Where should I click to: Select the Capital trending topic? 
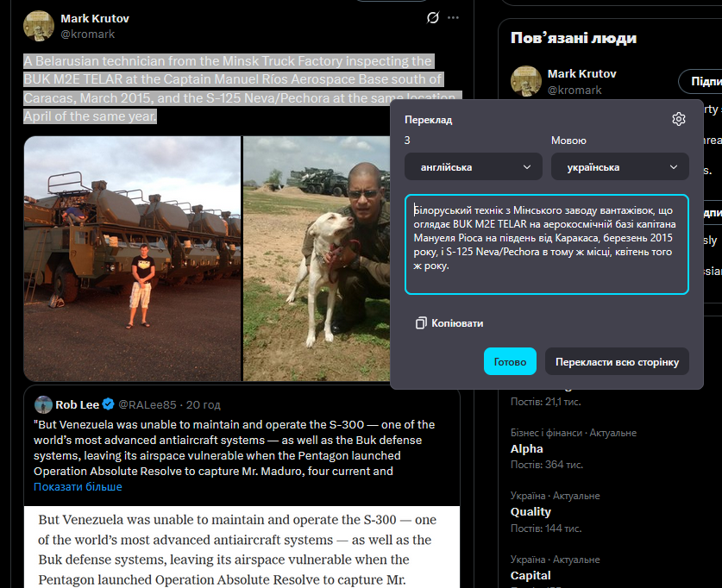click(x=531, y=575)
